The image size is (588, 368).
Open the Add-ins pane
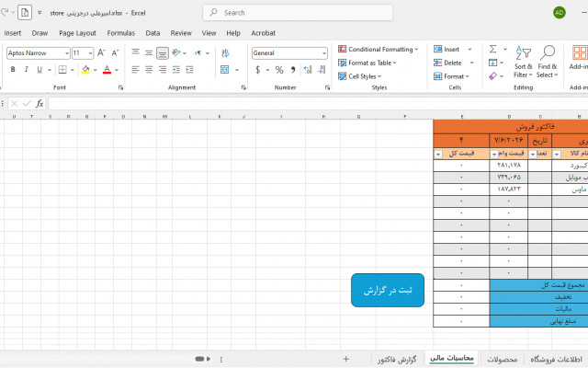click(580, 57)
